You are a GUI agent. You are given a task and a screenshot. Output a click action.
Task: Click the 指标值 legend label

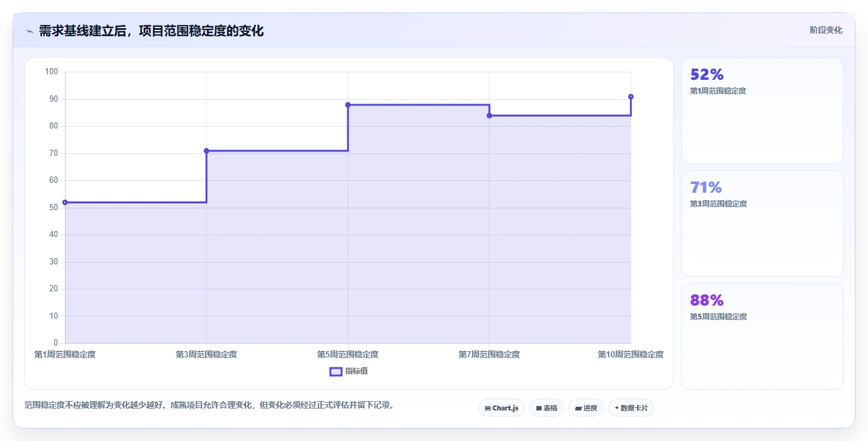click(357, 371)
